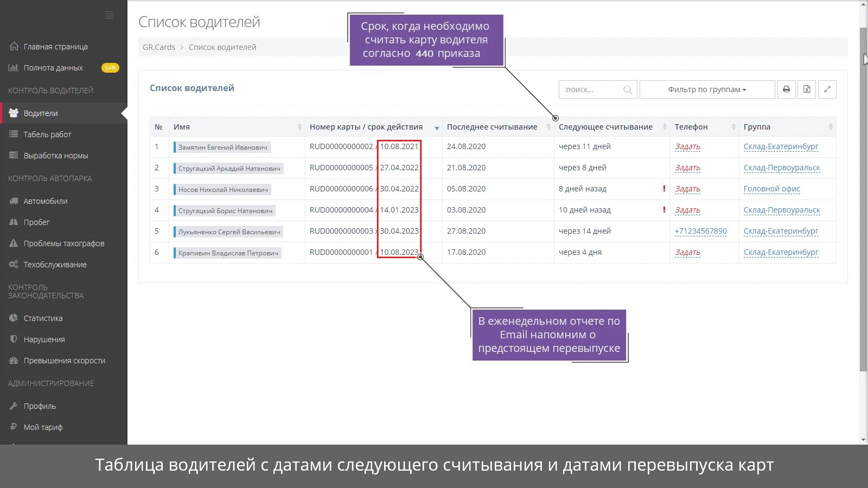Viewport: 868px width, 488px height.
Task: Open the print icon above the table
Action: (x=786, y=89)
